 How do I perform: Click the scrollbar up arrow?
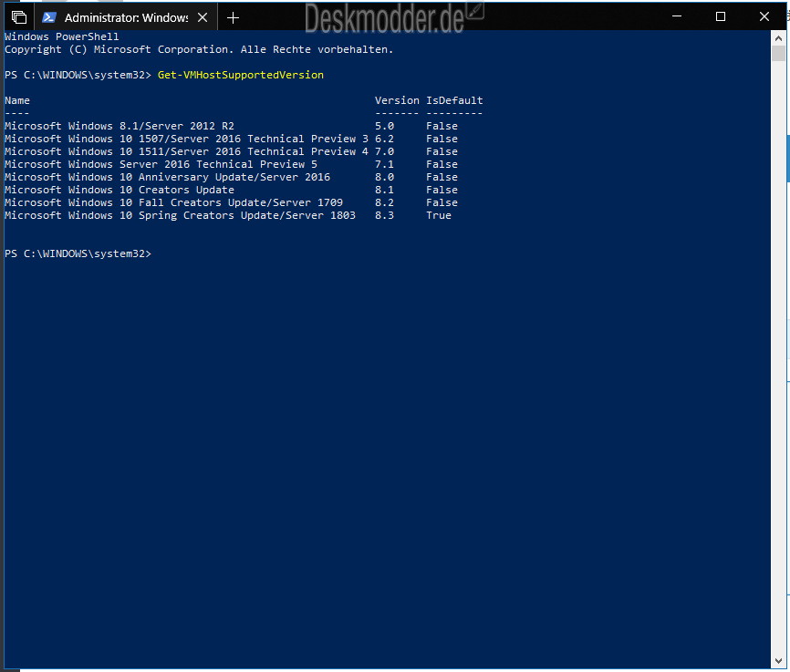778,37
